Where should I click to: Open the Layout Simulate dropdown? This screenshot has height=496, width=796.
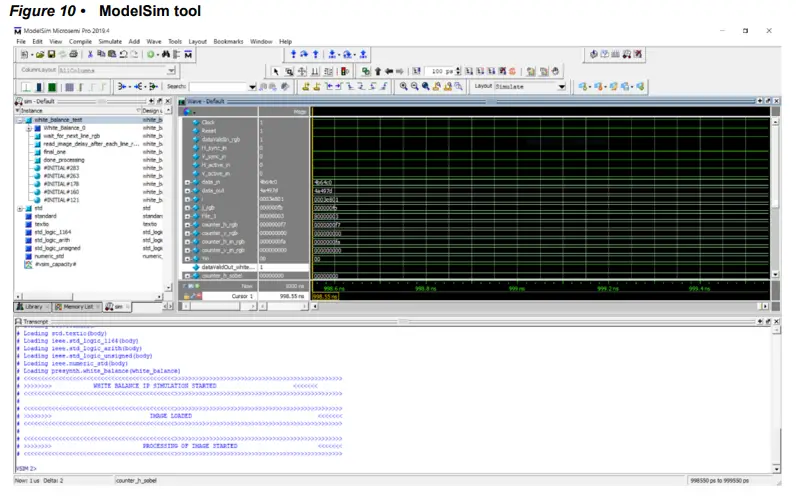coord(561,87)
